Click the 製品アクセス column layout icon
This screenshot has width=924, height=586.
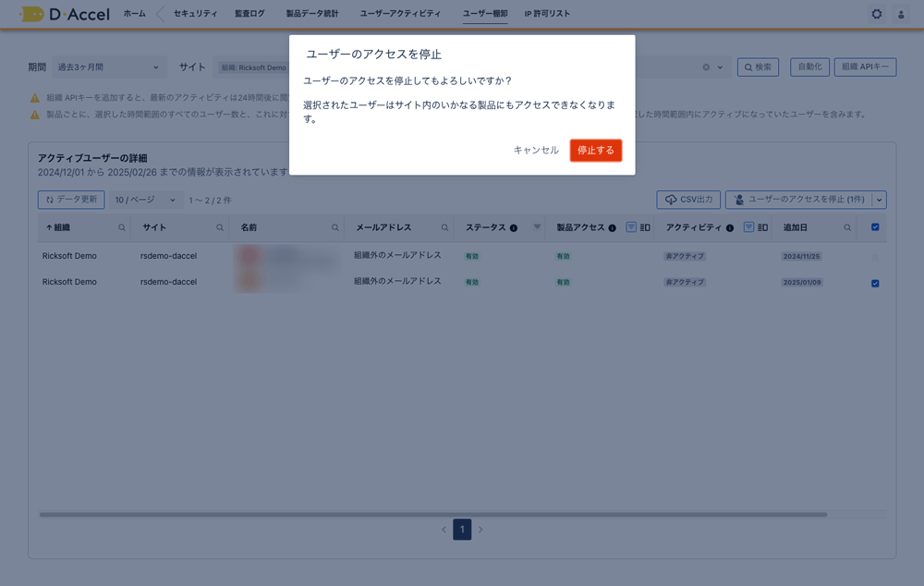click(x=645, y=227)
